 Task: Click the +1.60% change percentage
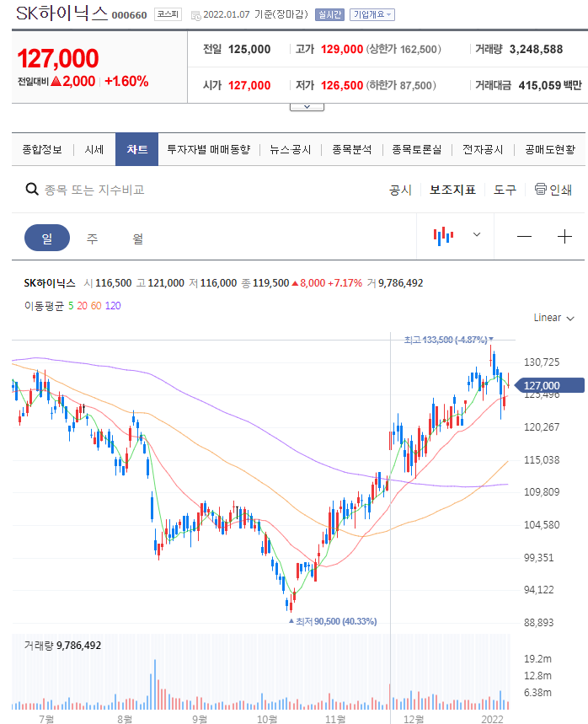(126, 82)
